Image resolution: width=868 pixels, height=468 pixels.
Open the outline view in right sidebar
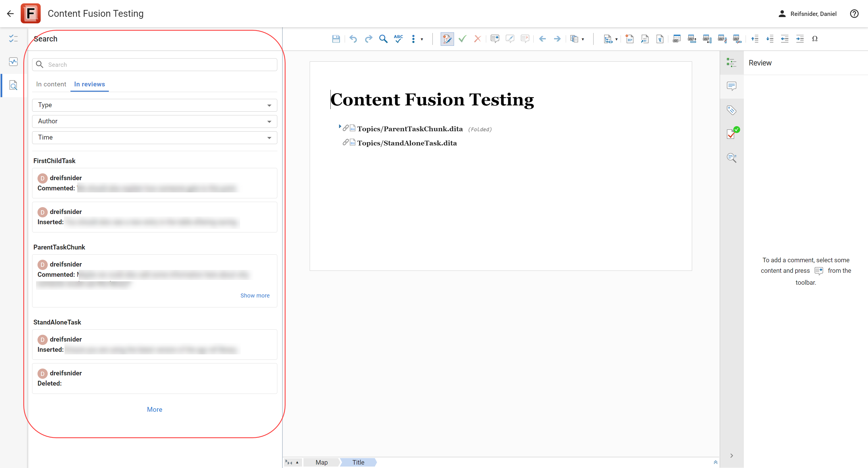point(732,63)
